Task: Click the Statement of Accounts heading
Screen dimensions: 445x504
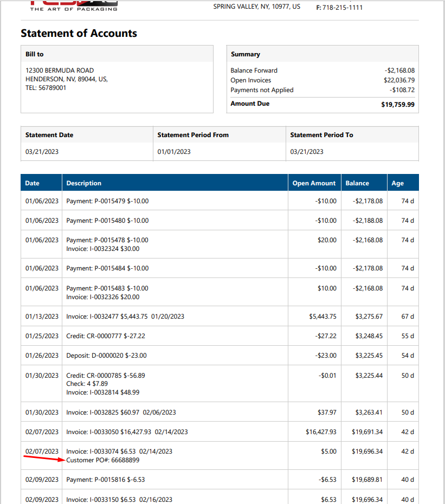Action: pyautogui.click(x=79, y=34)
